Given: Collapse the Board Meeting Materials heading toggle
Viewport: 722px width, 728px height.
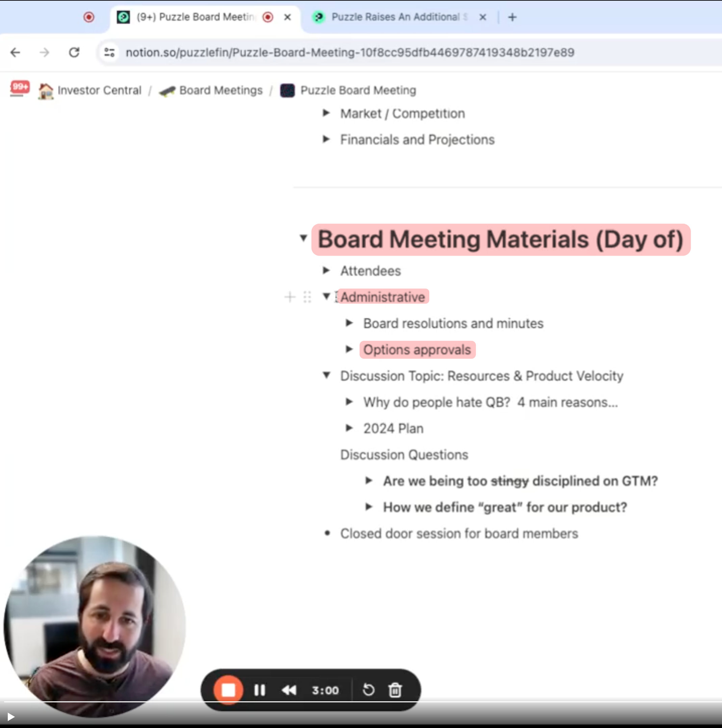Looking at the screenshot, I should click(303, 238).
